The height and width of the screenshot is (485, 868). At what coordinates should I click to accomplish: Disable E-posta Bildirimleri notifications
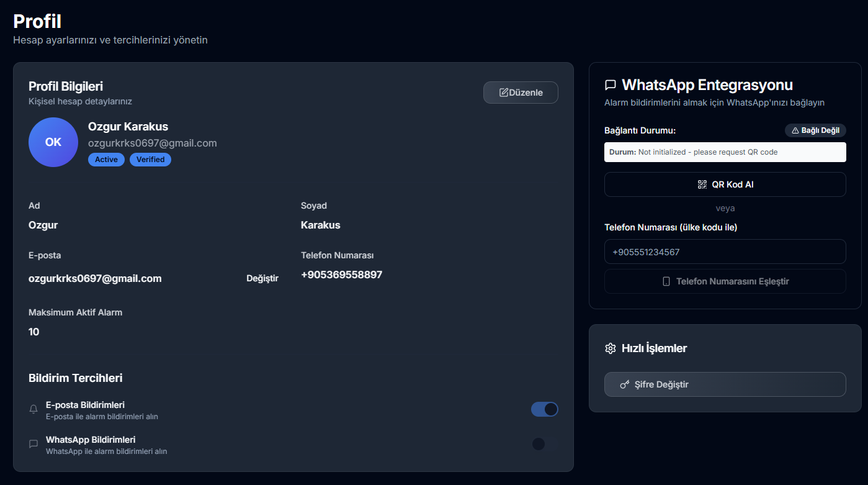pos(544,409)
